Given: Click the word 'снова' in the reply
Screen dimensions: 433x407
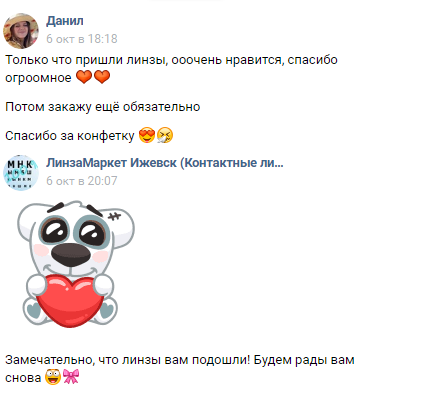Looking at the screenshot, I should pyautogui.click(x=23, y=378).
